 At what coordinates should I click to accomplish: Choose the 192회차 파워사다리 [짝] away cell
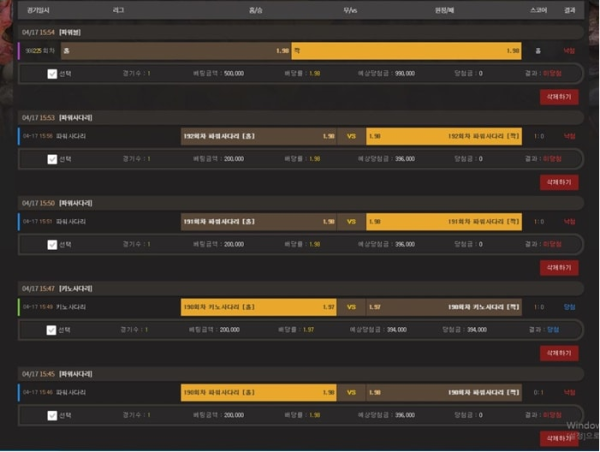pos(444,136)
